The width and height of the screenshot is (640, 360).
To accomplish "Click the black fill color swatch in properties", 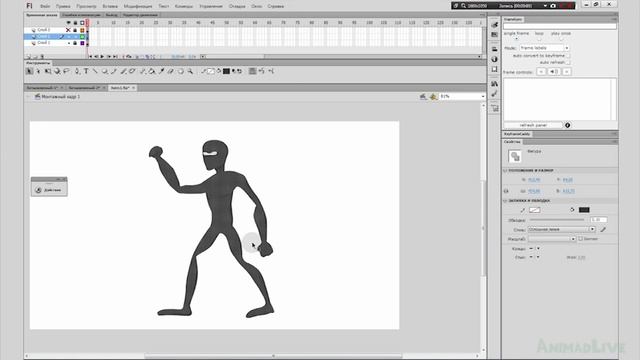I will [x=584, y=210].
